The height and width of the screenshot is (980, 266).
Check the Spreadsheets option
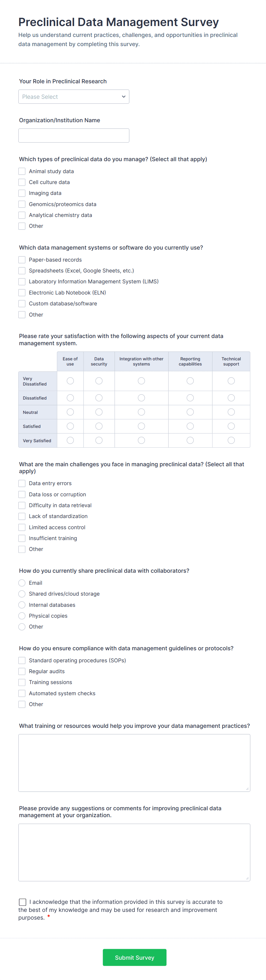(x=22, y=270)
